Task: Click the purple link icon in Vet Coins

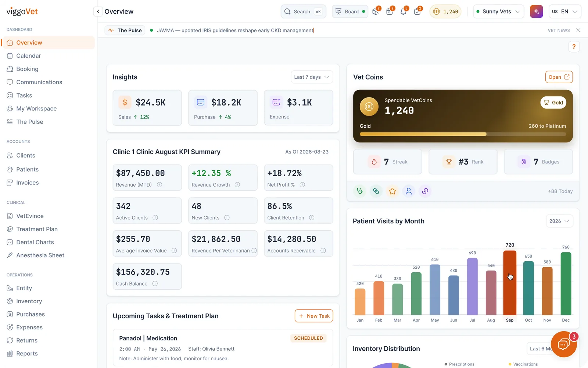Action: [x=425, y=191]
